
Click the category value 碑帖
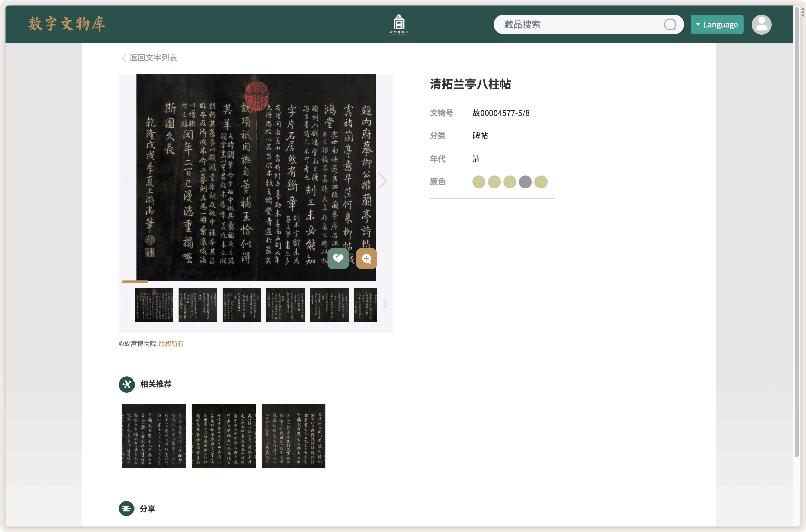tap(480, 136)
